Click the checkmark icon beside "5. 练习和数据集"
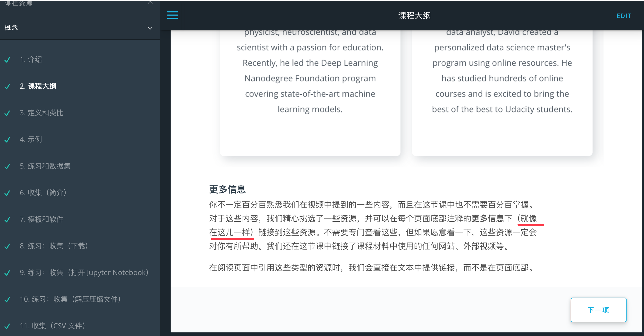This screenshot has height=336, width=644. coord(7,166)
